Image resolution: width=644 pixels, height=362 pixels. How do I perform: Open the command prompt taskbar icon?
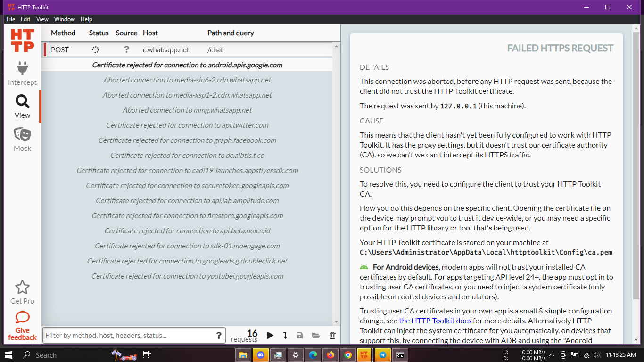coord(400,355)
